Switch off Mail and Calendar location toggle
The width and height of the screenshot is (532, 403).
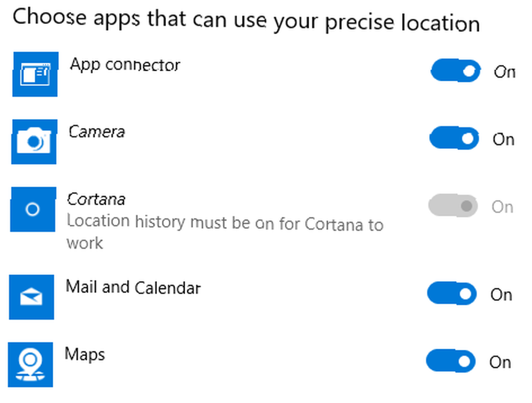pyautogui.click(x=452, y=293)
